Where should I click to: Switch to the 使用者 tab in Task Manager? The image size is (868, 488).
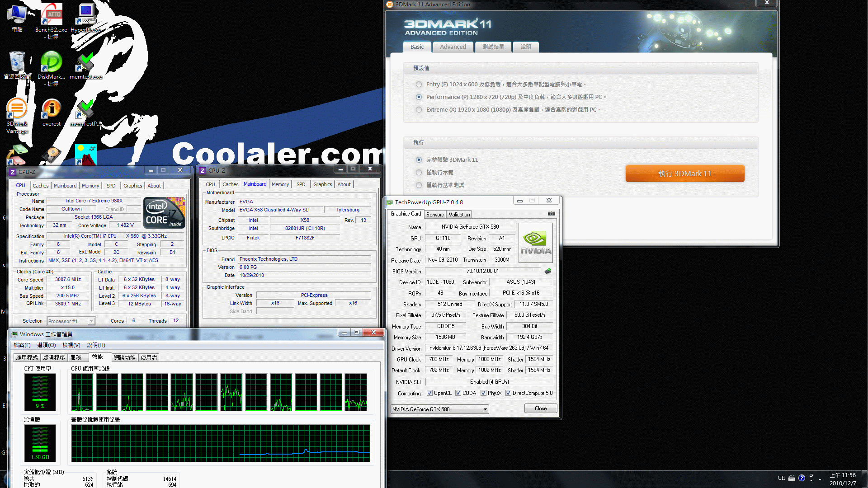[149, 358]
